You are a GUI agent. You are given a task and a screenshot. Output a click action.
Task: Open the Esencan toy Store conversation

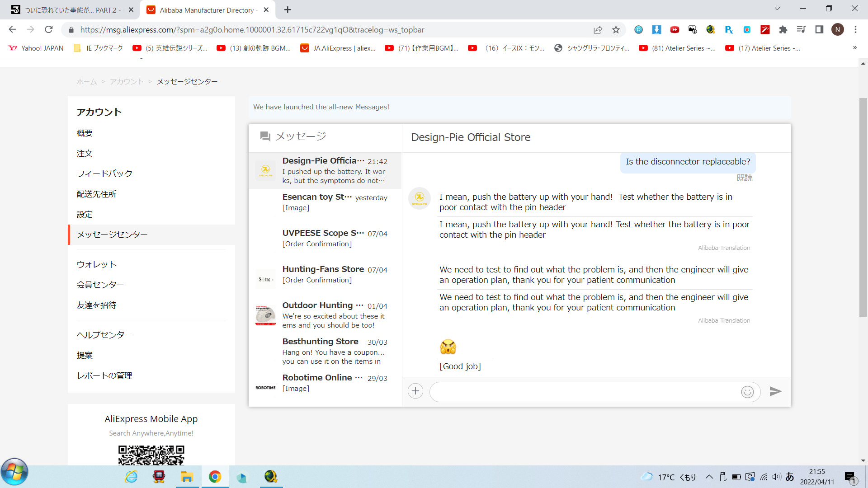tap(325, 202)
